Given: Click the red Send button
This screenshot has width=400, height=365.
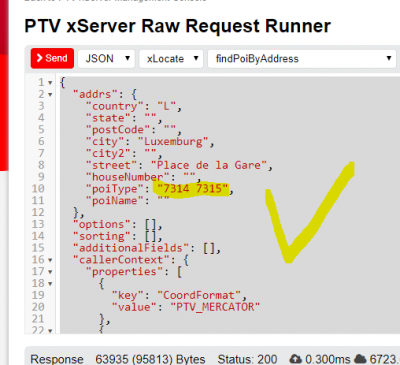Looking at the screenshot, I should coord(52,58).
